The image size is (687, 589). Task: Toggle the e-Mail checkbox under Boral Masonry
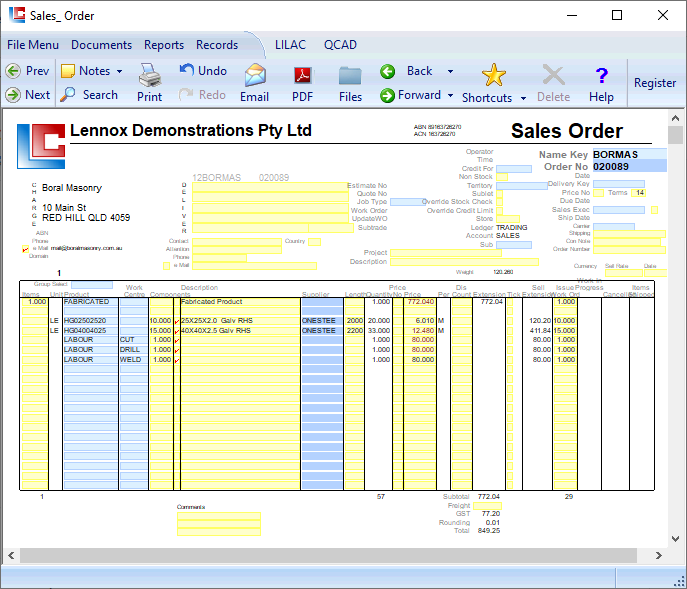point(25,249)
